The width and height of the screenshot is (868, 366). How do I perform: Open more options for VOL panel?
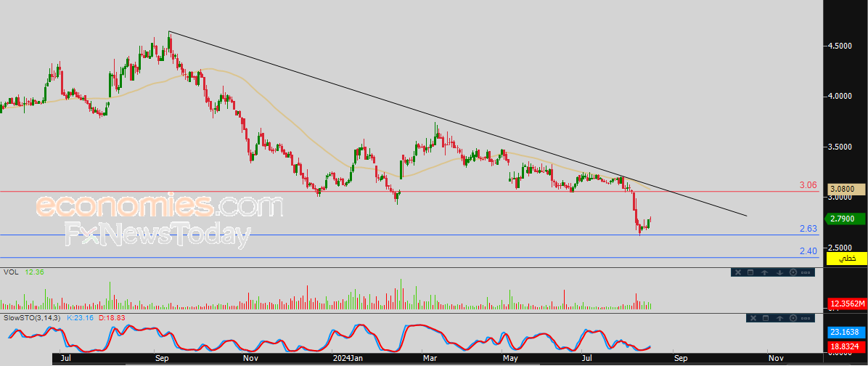[x=806, y=272]
